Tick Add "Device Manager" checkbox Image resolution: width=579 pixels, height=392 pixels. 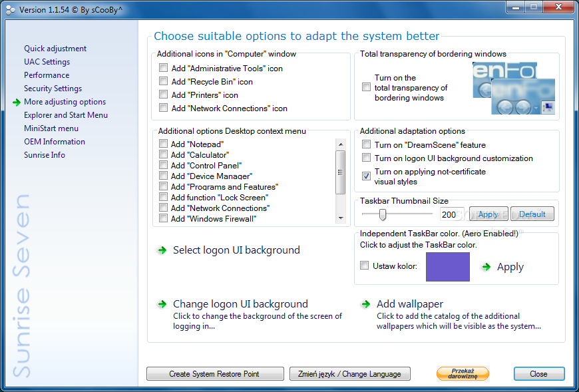click(163, 176)
